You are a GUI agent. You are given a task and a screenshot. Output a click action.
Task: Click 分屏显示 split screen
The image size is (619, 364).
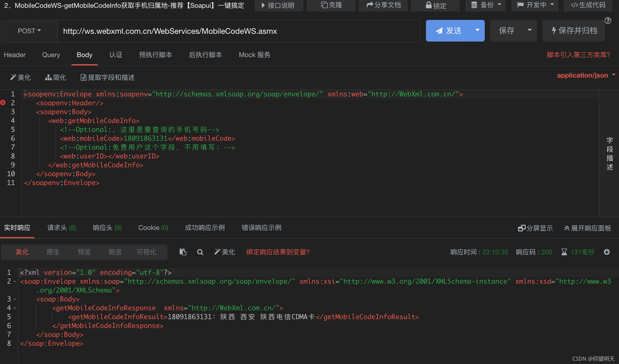536,228
